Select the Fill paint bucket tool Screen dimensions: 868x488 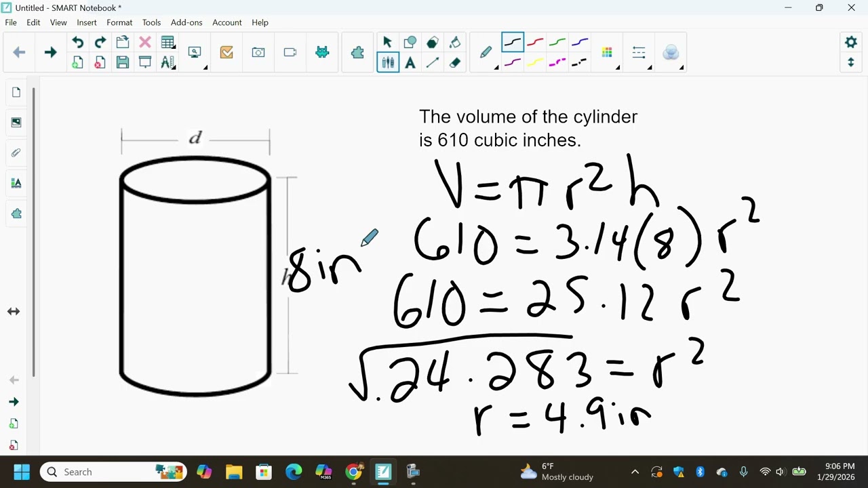(454, 42)
